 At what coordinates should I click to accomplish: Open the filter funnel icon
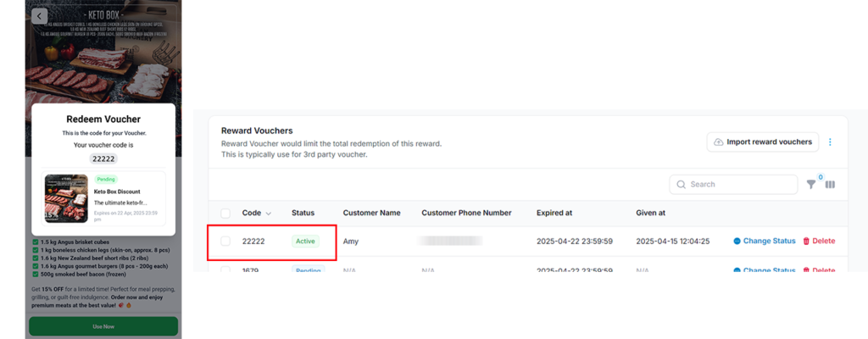tap(811, 185)
